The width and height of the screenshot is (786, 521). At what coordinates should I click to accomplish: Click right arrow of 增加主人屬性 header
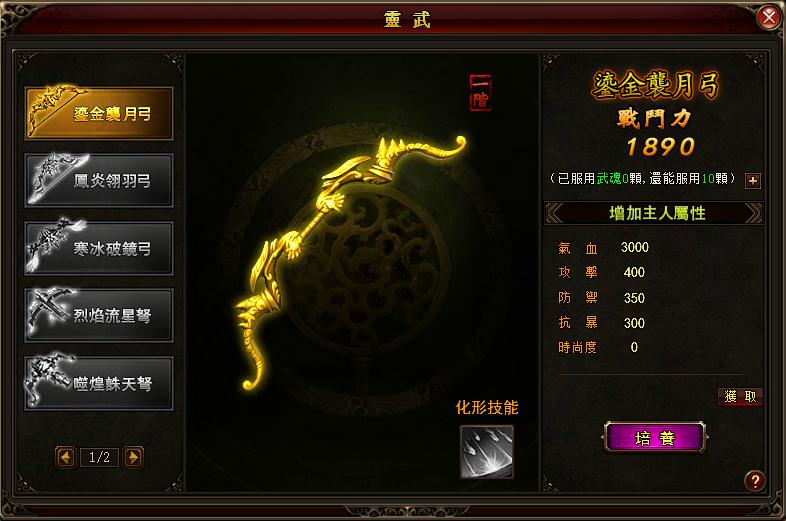pos(753,213)
